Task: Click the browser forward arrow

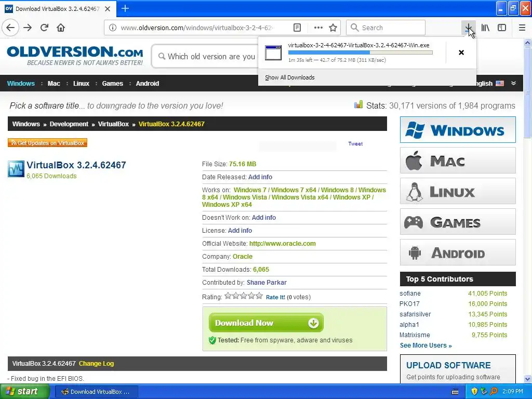Action: [28, 28]
